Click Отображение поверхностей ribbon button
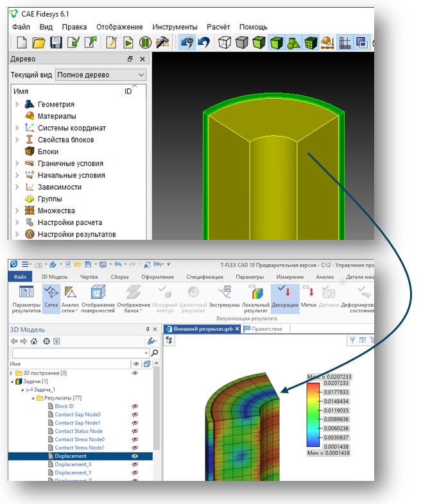 tap(98, 299)
